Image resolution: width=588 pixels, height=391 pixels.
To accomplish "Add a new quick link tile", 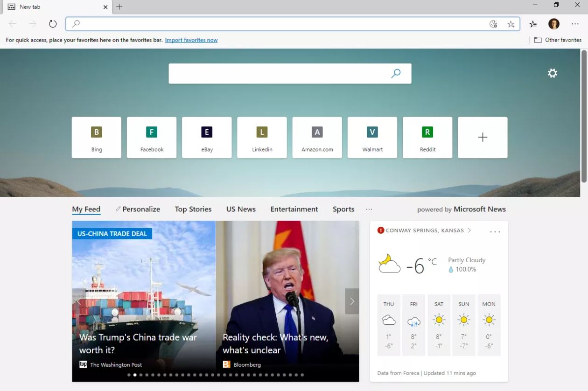I will (483, 137).
